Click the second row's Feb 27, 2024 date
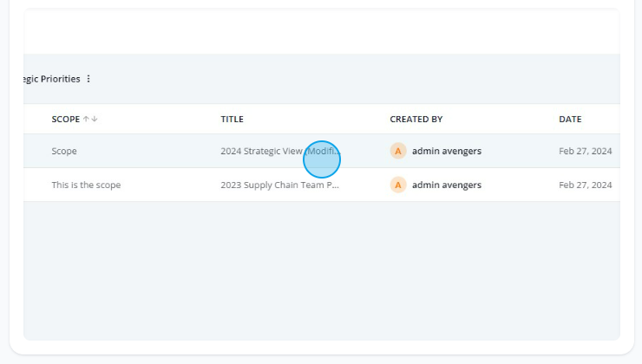 pos(585,185)
